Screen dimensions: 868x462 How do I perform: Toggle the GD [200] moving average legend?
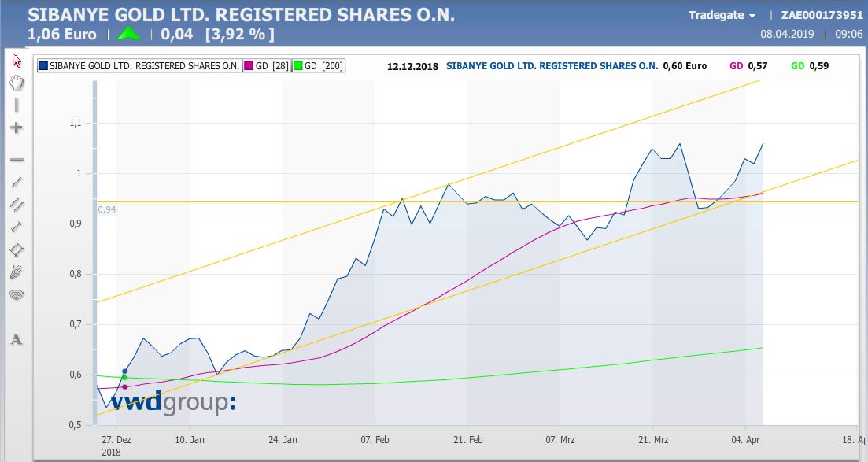coord(318,66)
